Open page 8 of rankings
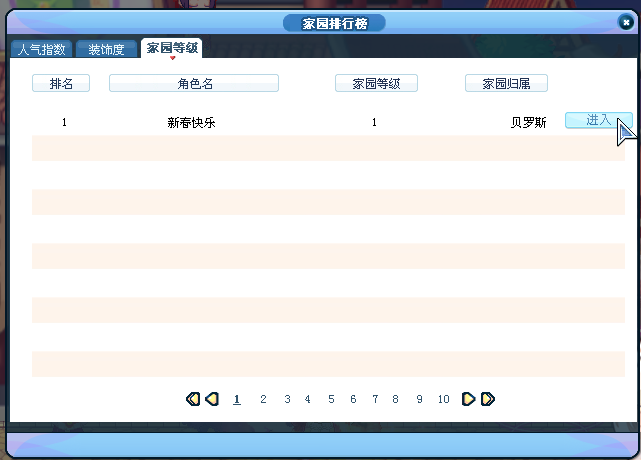Image resolution: width=641 pixels, height=460 pixels. tap(395, 399)
